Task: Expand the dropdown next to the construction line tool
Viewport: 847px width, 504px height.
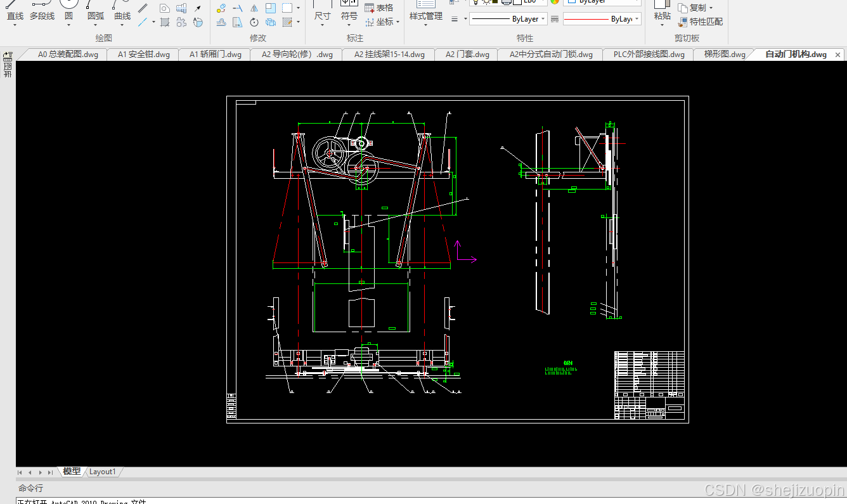Action: 153,22
